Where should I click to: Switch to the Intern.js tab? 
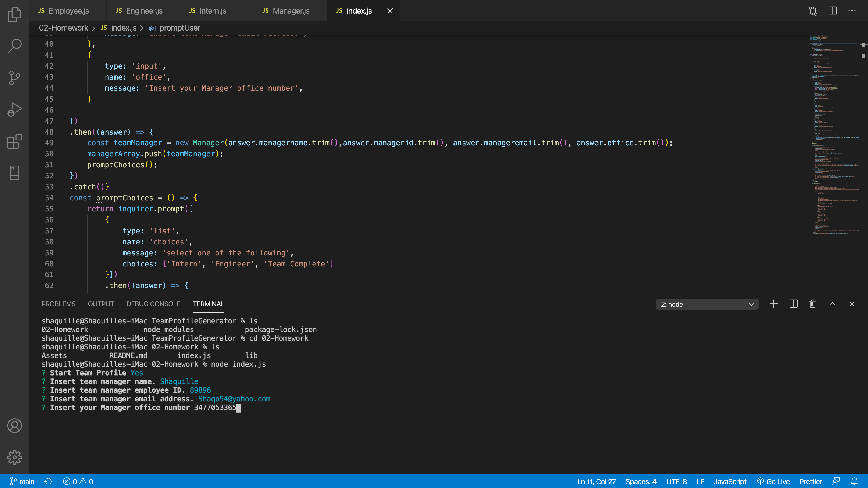tap(216, 11)
